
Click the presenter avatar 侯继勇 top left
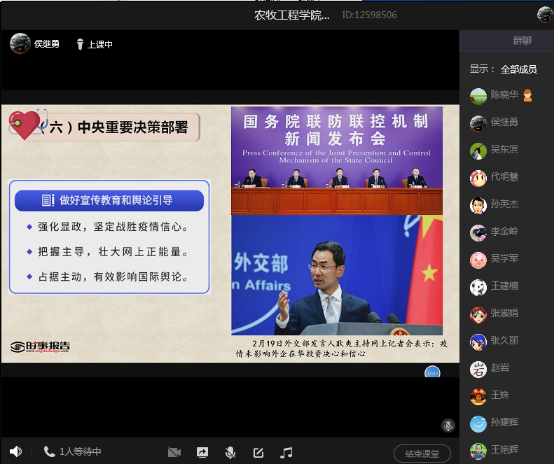20,43
